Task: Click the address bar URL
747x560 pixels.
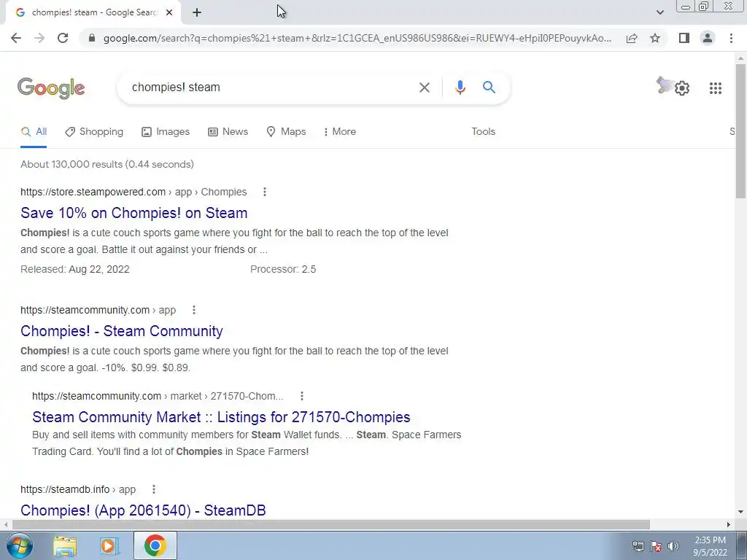Action: coord(357,38)
